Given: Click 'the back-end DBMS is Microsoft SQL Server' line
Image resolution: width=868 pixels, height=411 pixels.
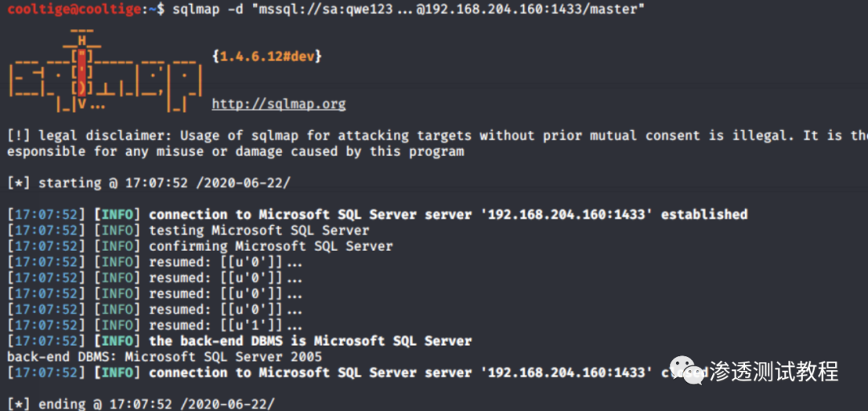Looking at the screenshot, I should pyautogui.click(x=310, y=341).
